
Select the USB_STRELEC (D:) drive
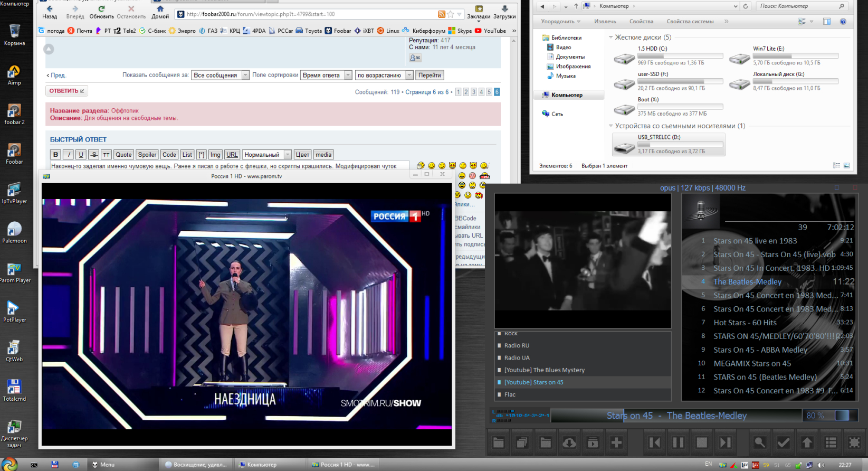coord(669,144)
